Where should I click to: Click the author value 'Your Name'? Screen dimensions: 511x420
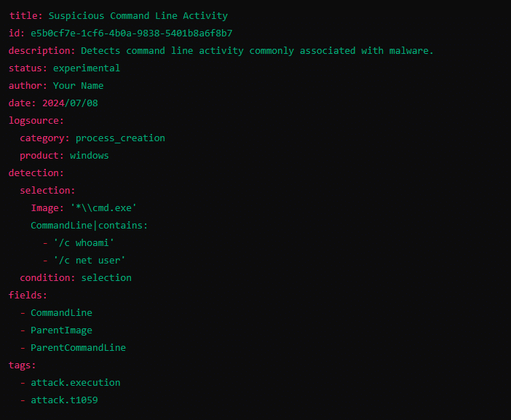(78, 86)
